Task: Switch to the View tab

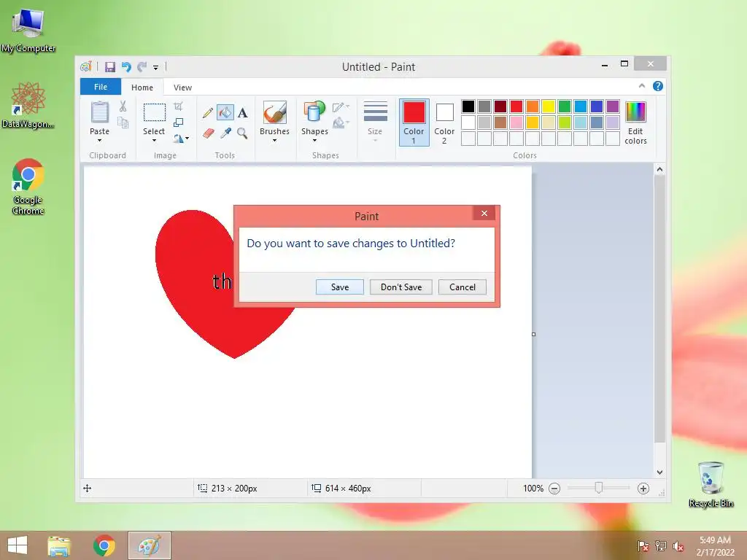Action: click(x=182, y=87)
